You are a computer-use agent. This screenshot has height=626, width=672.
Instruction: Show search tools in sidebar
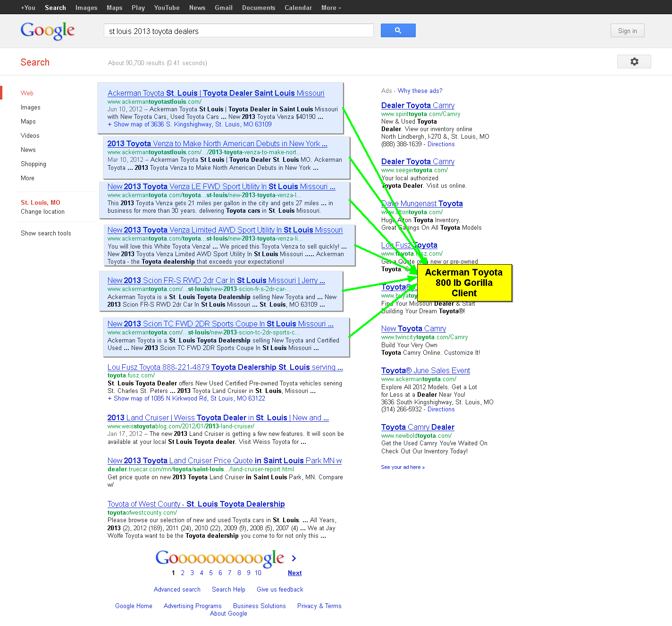pos(46,234)
